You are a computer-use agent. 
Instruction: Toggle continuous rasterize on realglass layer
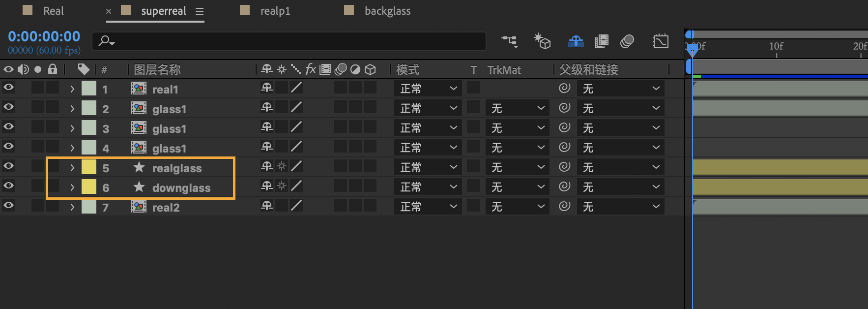(x=282, y=166)
